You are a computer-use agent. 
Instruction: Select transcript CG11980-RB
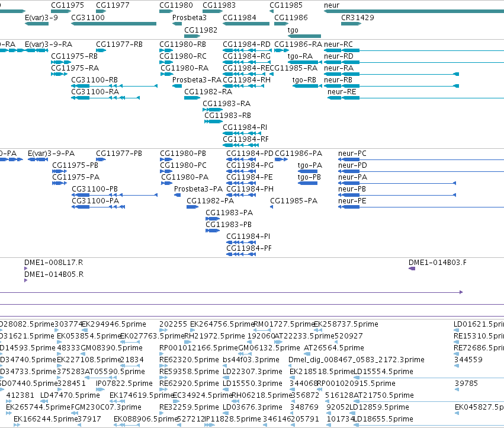pos(182,44)
